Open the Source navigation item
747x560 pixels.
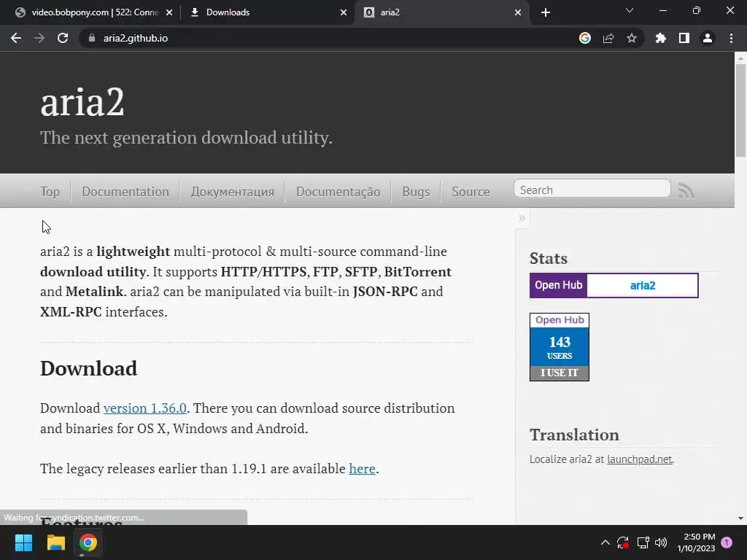(471, 192)
